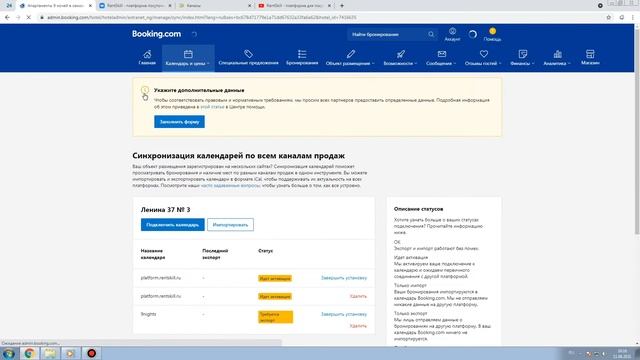The image size is (640, 360).
Task: Click Удалить in the bottom calendar row
Action: [x=358, y=326]
